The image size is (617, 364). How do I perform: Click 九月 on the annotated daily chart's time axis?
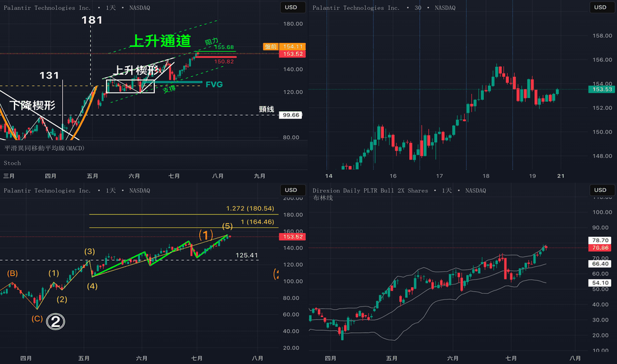[260, 176]
